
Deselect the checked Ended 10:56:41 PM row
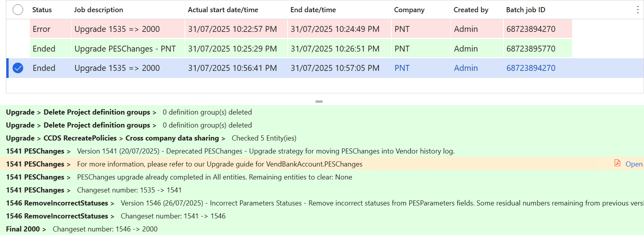pos(18,68)
